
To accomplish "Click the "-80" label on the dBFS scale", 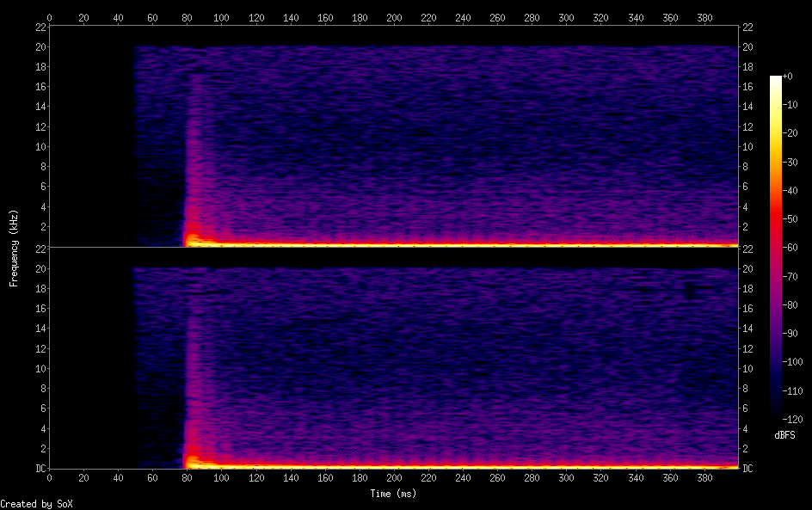I will (790, 305).
